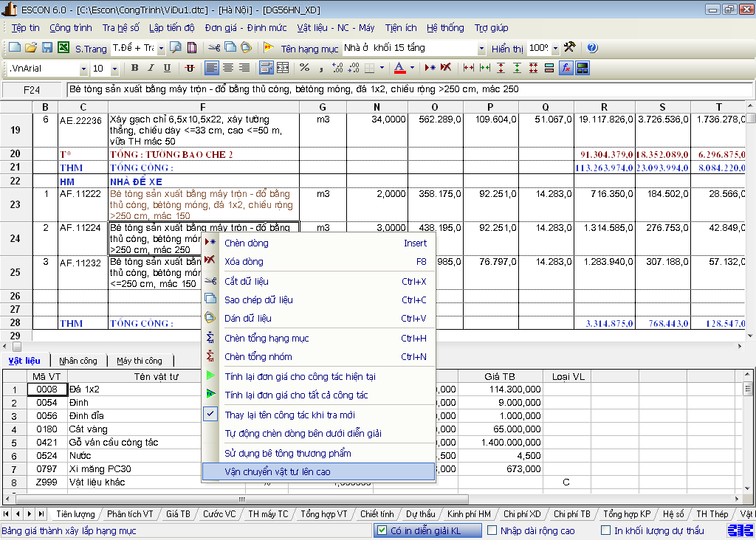The image size is (756, 540).
Task: Check 'In khối lượng dự thầu' option
Action: tap(605, 530)
